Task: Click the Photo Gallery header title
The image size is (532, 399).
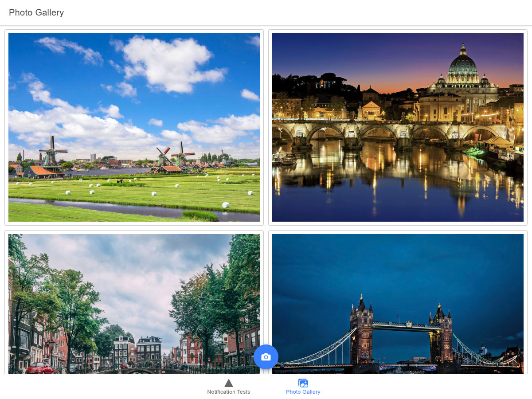Action: pos(36,12)
